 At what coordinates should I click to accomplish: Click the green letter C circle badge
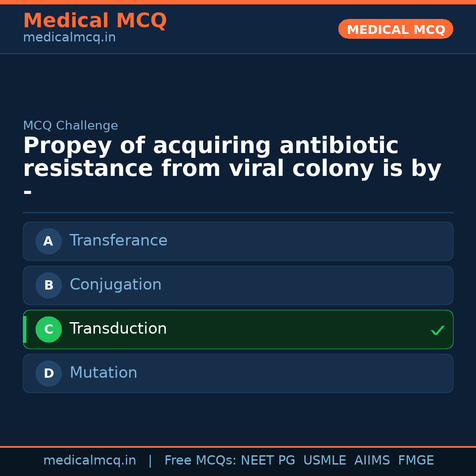pyautogui.click(x=48, y=329)
